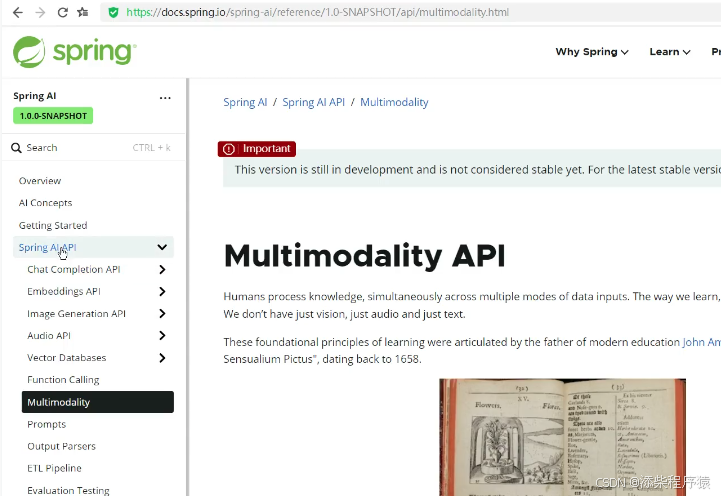Open the Function Calling page
This screenshot has height=496, width=721.
[x=63, y=380]
